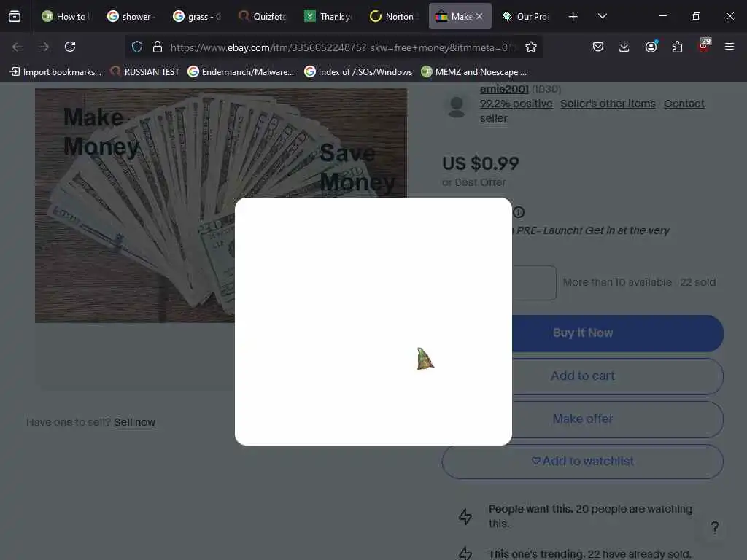Open 'Import bookmarks...' bookmark item
Screen dimensions: 747x560
click(55, 72)
